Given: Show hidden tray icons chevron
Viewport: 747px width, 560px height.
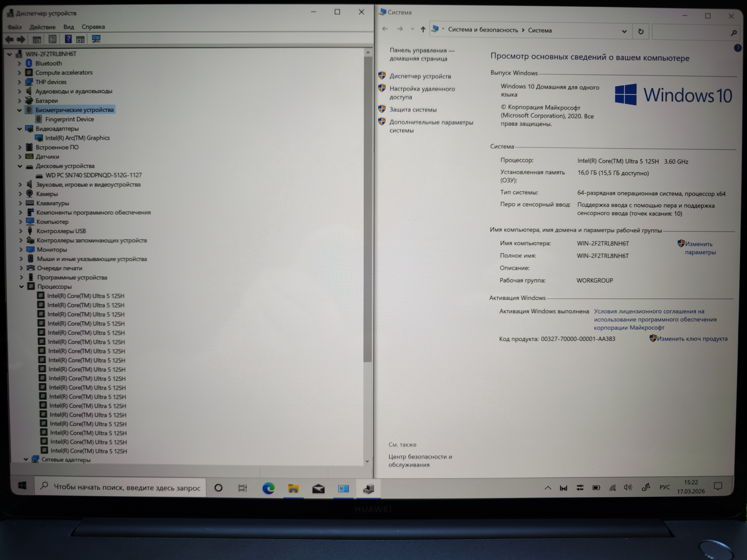Looking at the screenshot, I should [x=548, y=488].
